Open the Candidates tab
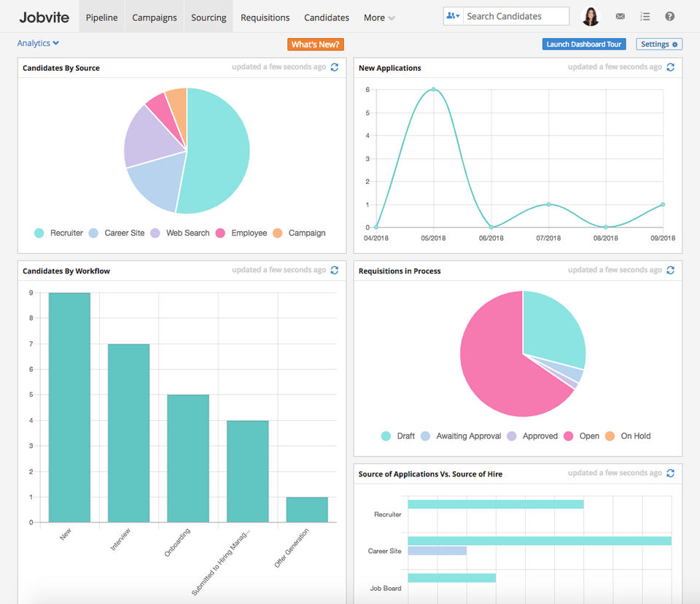Image resolution: width=700 pixels, height=604 pixels. point(327,18)
